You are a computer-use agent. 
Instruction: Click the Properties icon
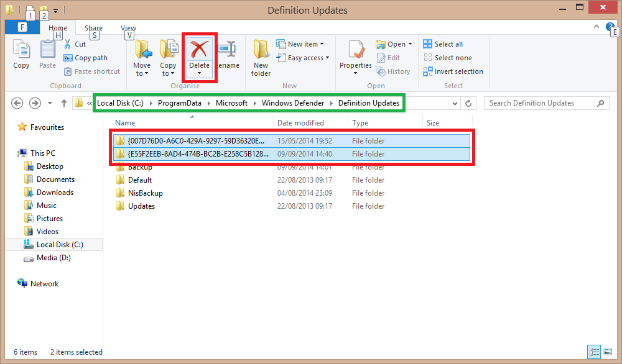click(356, 50)
